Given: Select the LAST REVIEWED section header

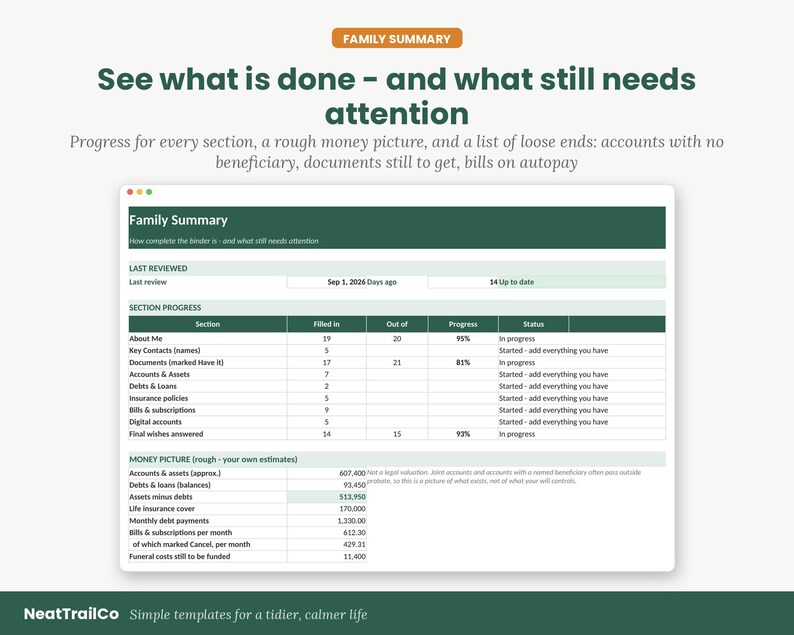Looking at the screenshot, I should click(x=397, y=268).
